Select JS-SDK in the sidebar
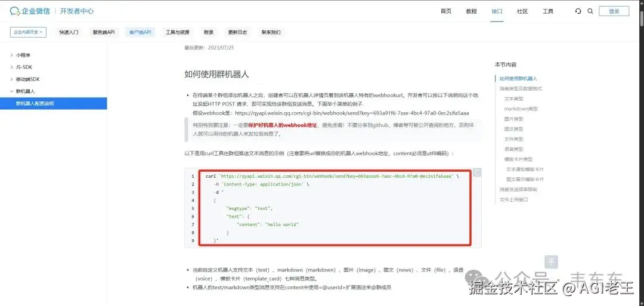Viewport: 644px width, 306px height. coord(24,67)
